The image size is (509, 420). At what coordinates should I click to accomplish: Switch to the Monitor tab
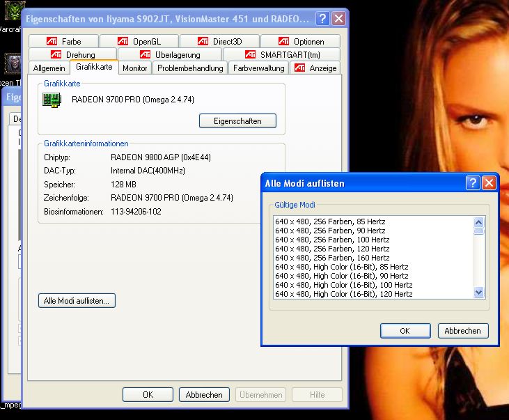(134, 68)
